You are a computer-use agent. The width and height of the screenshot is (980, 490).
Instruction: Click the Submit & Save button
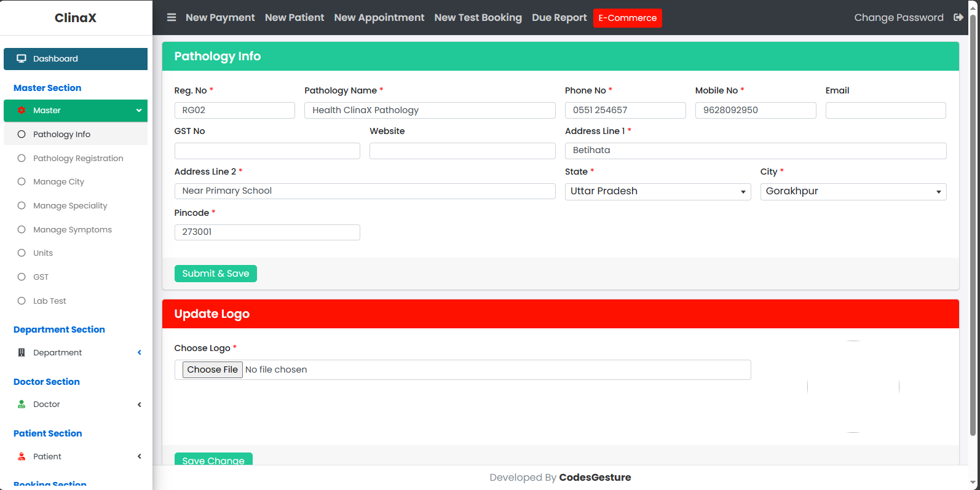pyautogui.click(x=216, y=274)
